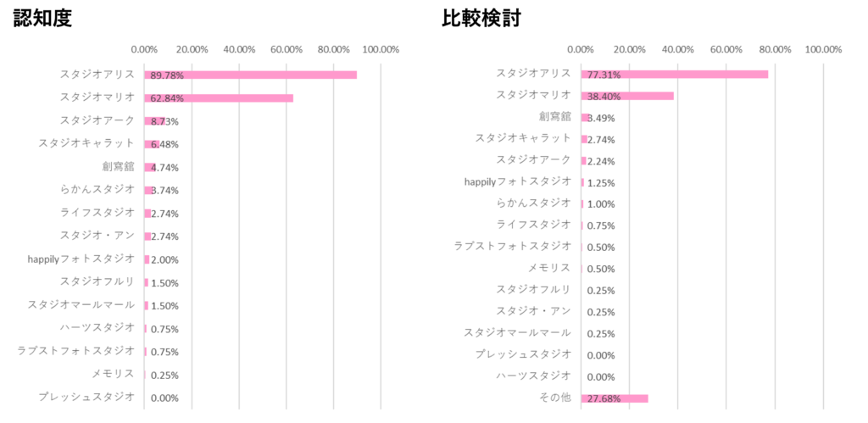The width and height of the screenshot is (868, 423).
Task: Click the 77.31% data label
Action: (x=604, y=75)
